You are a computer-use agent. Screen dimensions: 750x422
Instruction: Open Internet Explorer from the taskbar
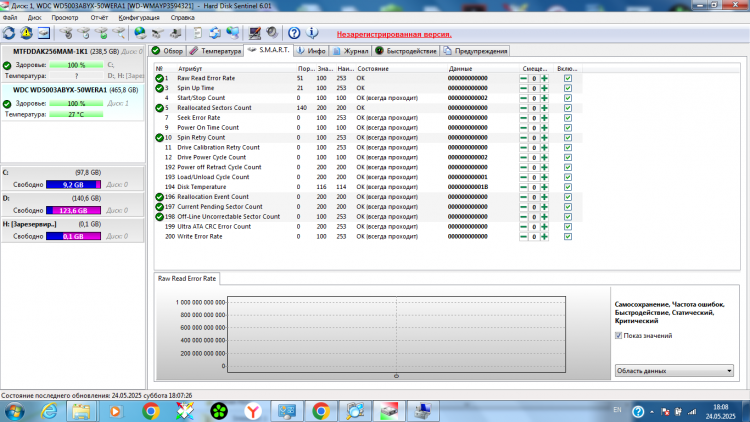(x=49, y=411)
